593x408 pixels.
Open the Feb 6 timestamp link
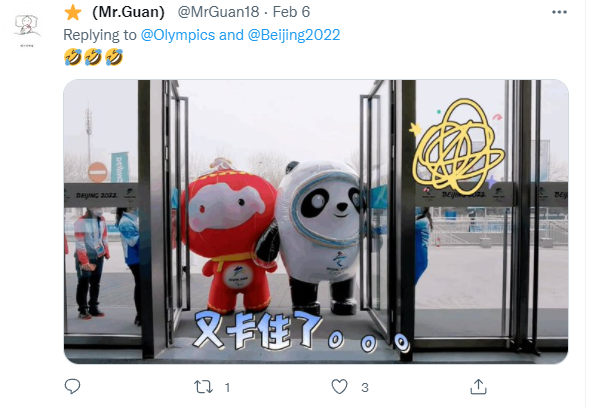point(291,12)
